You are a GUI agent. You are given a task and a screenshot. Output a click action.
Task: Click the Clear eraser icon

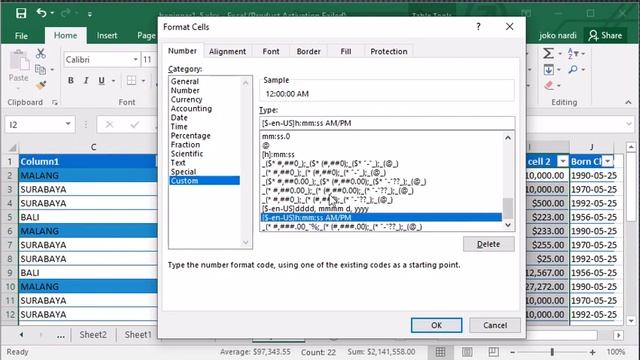(x=549, y=85)
